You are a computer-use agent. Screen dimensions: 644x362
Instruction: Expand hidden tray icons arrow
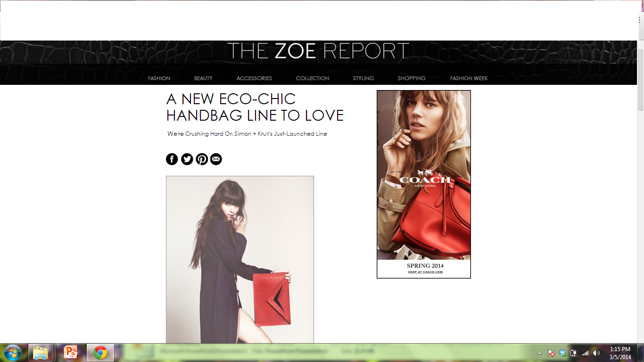tap(540, 353)
